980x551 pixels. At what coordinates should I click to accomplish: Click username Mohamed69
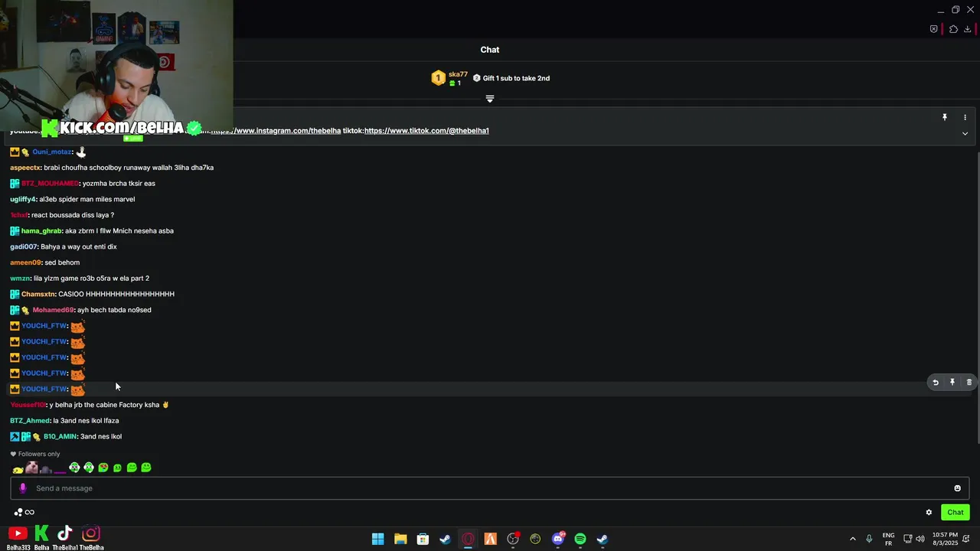point(53,310)
